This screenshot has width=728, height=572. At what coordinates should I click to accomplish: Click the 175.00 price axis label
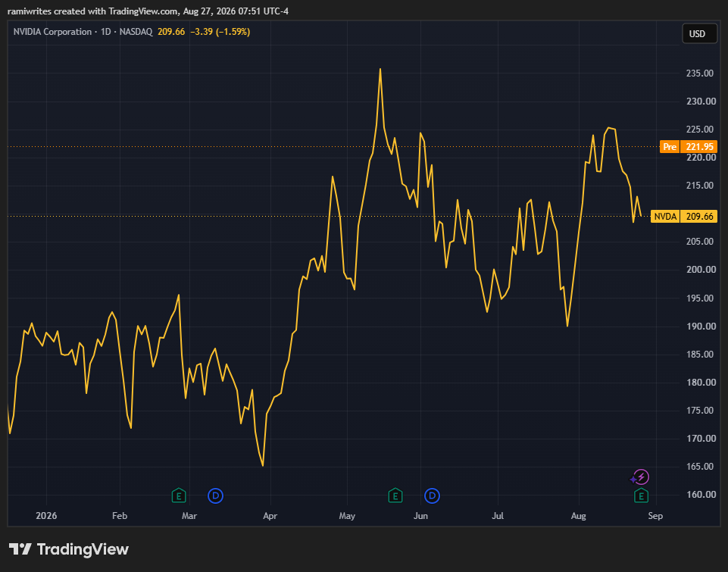tap(700, 411)
